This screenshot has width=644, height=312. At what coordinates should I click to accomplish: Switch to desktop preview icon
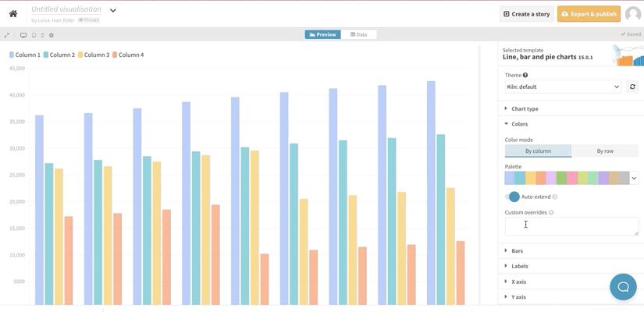pyautogui.click(x=23, y=35)
